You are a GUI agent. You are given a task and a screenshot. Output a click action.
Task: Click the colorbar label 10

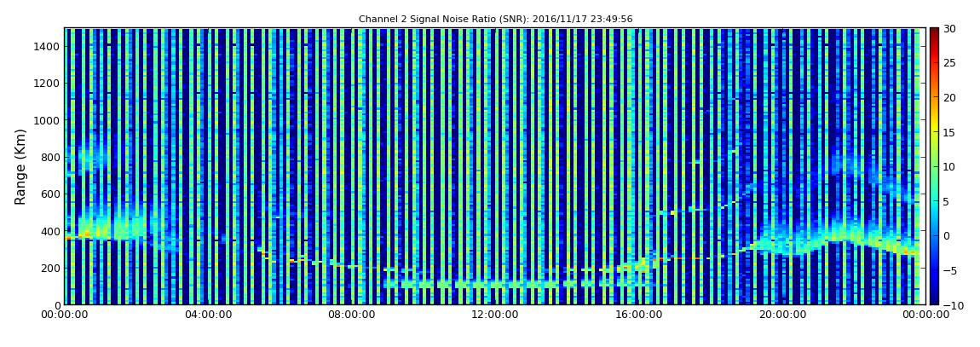[x=950, y=166]
